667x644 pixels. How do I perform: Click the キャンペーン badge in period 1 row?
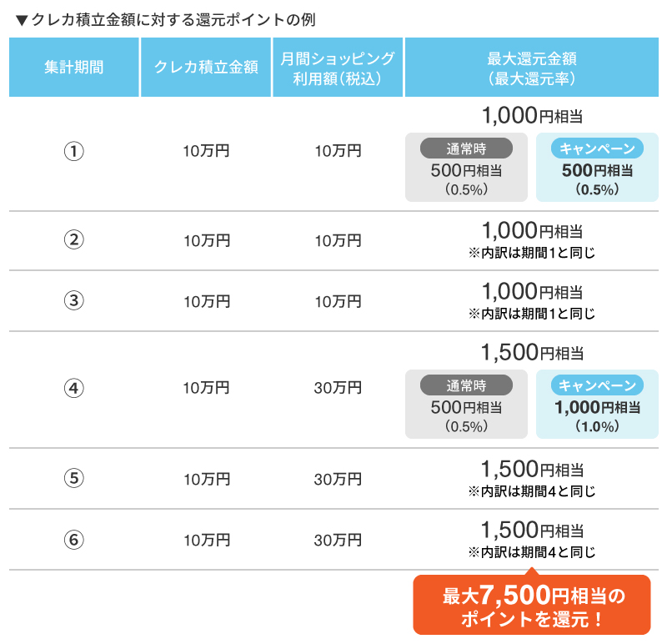click(597, 148)
